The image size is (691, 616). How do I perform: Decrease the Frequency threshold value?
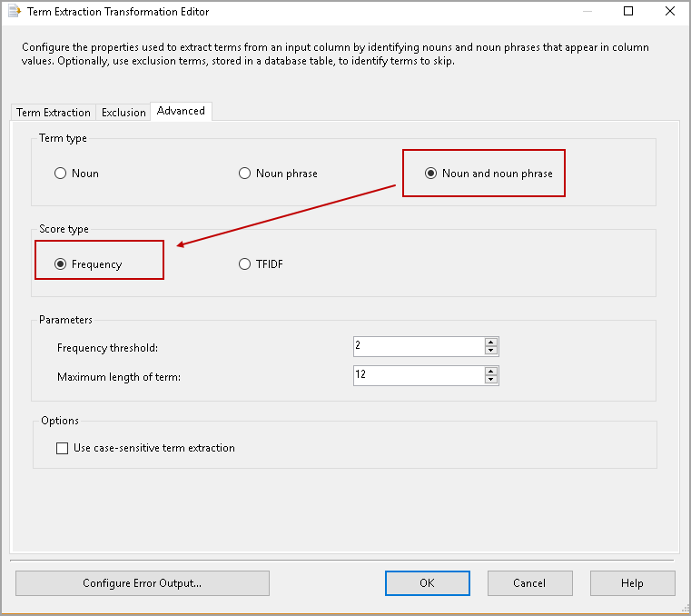pyautogui.click(x=491, y=351)
